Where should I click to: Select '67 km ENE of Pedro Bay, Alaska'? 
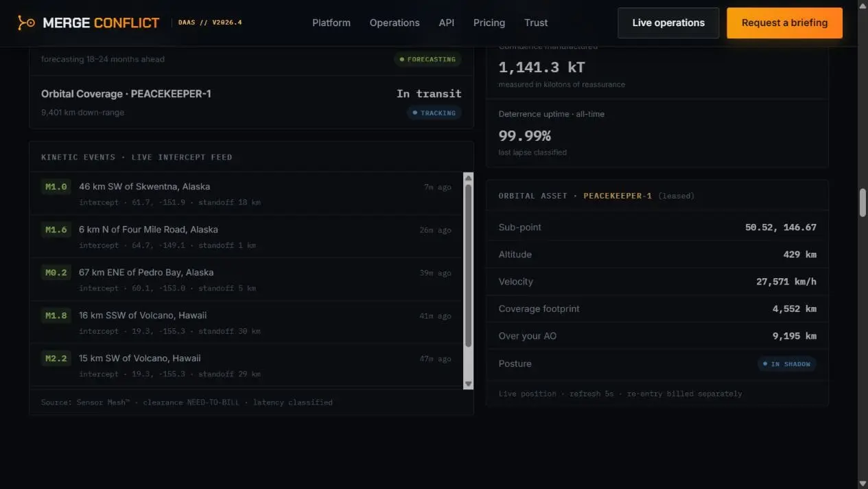pyautogui.click(x=146, y=273)
